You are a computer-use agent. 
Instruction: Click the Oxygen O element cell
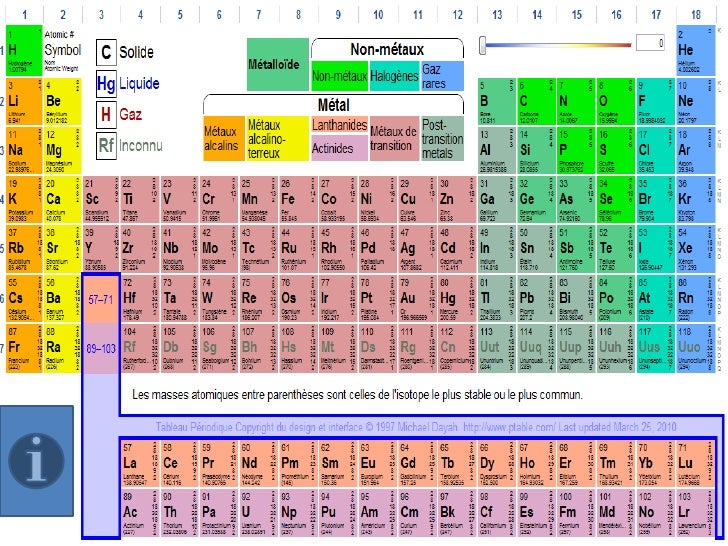click(616, 102)
